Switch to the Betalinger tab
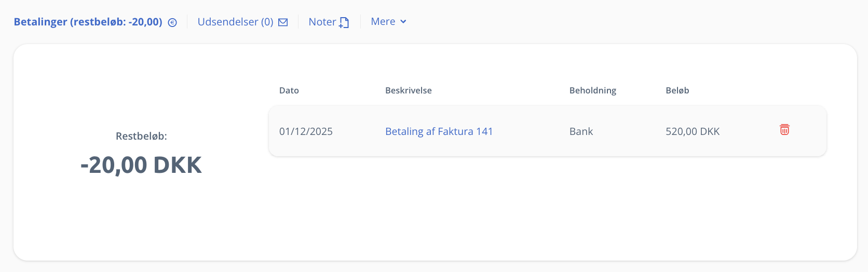The width and height of the screenshot is (868, 272). click(x=88, y=22)
